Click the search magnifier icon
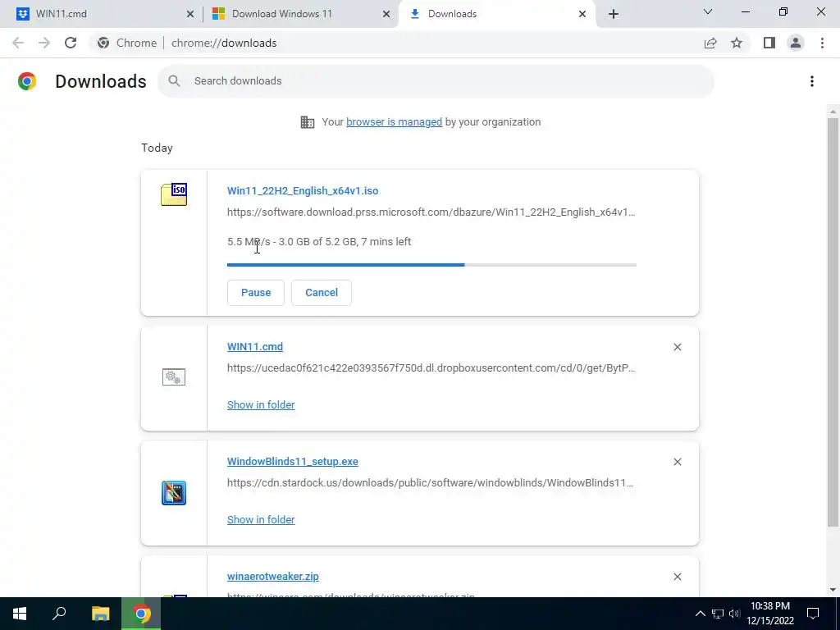 pyautogui.click(x=174, y=81)
